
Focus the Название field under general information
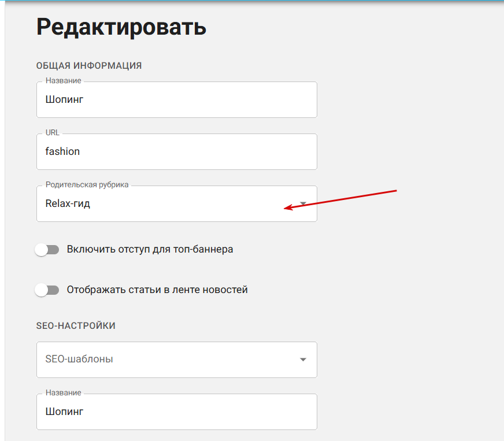coord(177,99)
